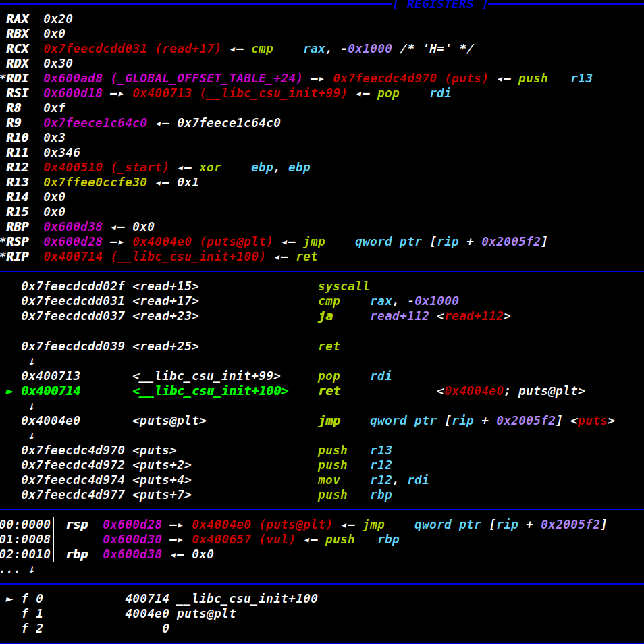Click the syscall instruction at read+15
Viewport: 644px width, 644px height.
coord(344,286)
